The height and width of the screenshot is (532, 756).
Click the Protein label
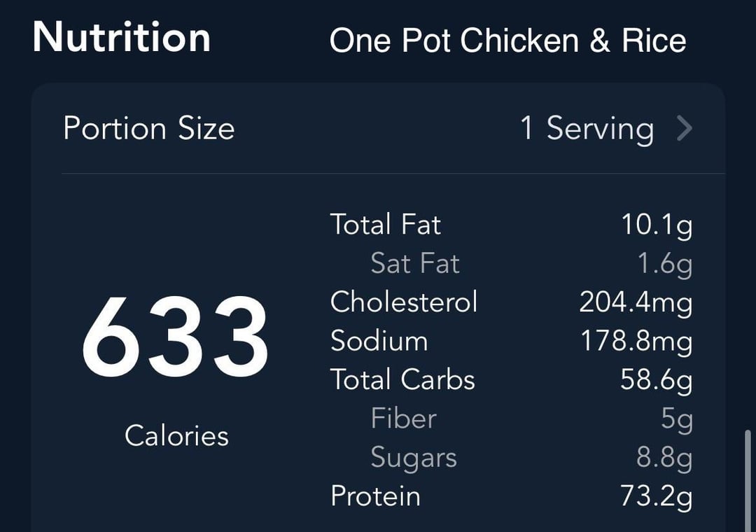(376, 496)
